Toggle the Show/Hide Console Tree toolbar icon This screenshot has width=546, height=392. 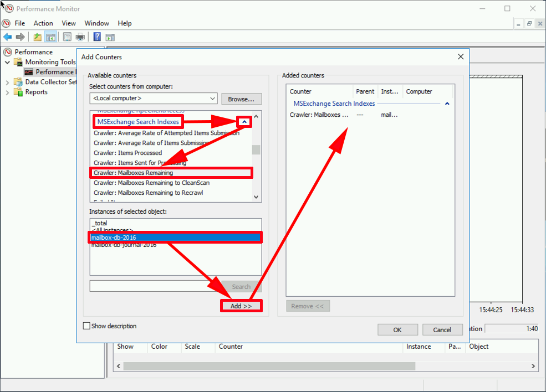point(51,37)
